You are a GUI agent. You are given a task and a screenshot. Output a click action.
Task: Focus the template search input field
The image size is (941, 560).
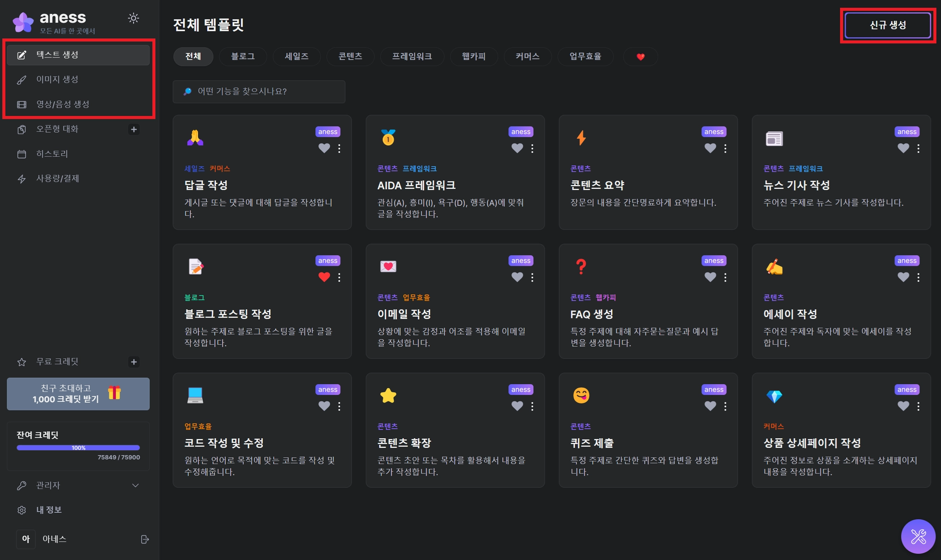[259, 92]
